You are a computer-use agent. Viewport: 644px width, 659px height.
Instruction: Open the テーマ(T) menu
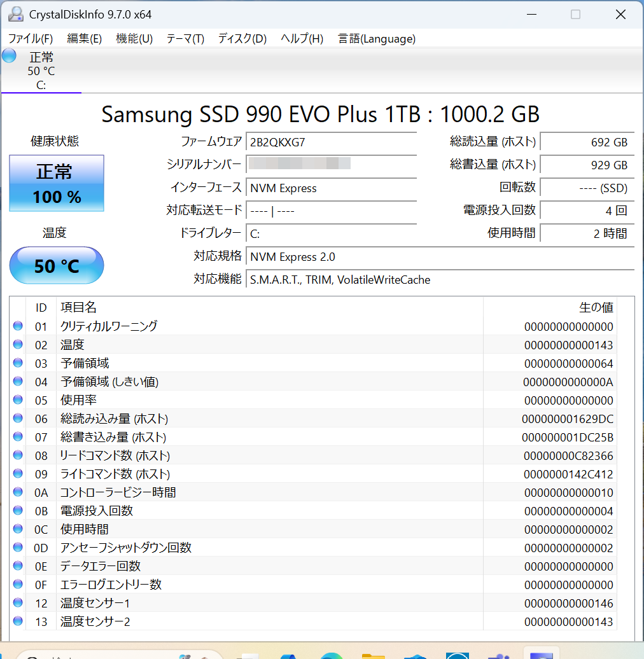pyautogui.click(x=185, y=39)
